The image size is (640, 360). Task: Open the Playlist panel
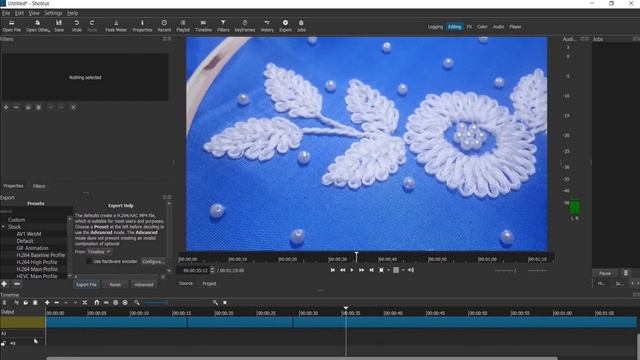(183, 26)
